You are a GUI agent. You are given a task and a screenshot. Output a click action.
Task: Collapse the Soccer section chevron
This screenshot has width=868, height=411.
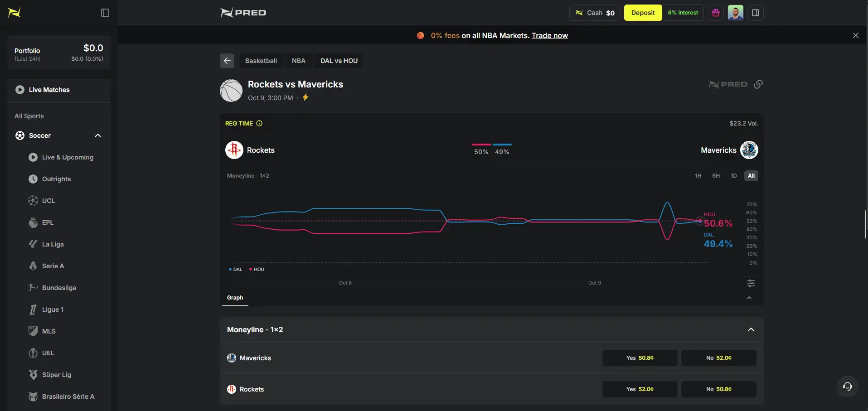coord(98,135)
